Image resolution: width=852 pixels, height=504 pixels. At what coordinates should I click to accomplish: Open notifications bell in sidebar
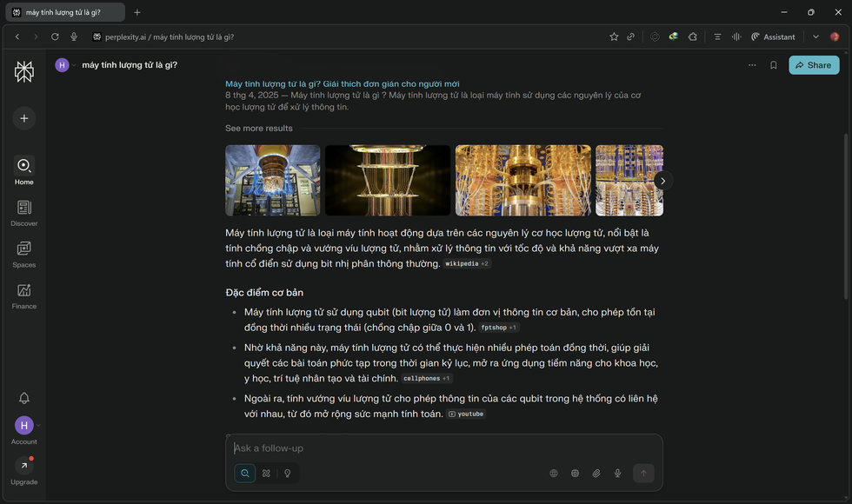[x=24, y=398]
